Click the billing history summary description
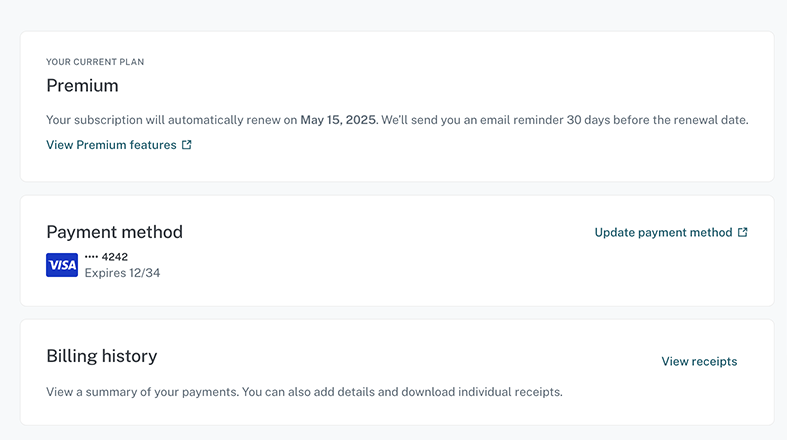The width and height of the screenshot is (787, 440). [x=304, y=392]
